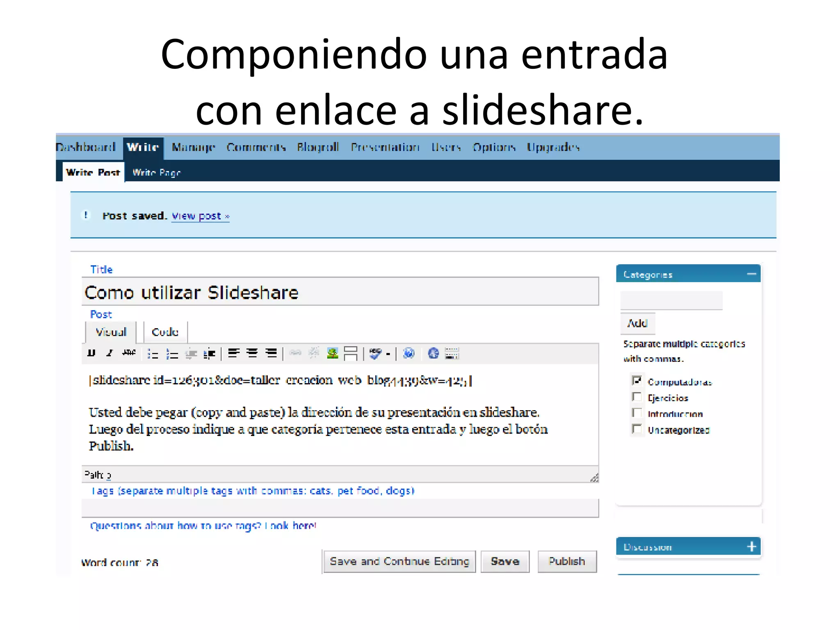Viewport: 840px width, 630px height.
Task: Click the Word count: 28 text
Action: point(119,562)
